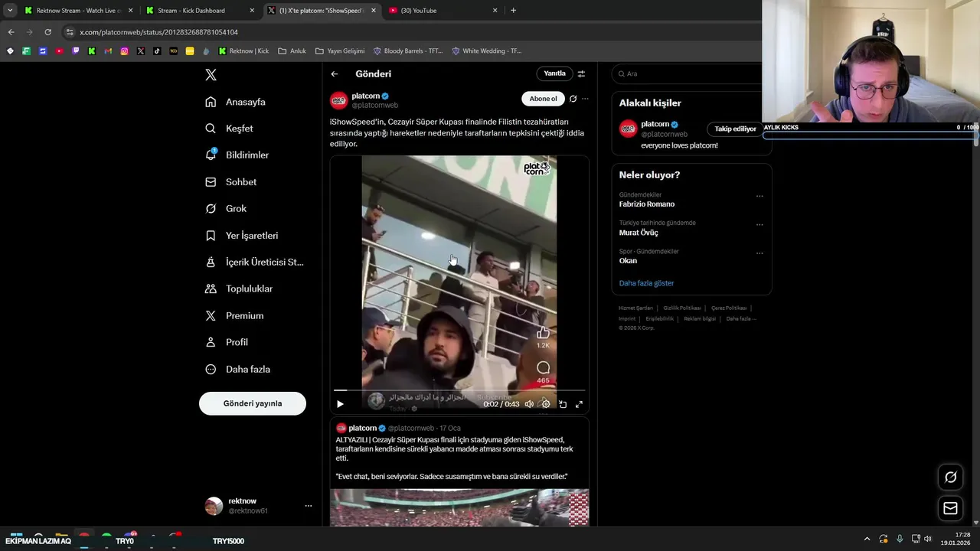This screenshot has width=980, height=551.
Task: Open Okan trend
Action: [x=628, y=261]
